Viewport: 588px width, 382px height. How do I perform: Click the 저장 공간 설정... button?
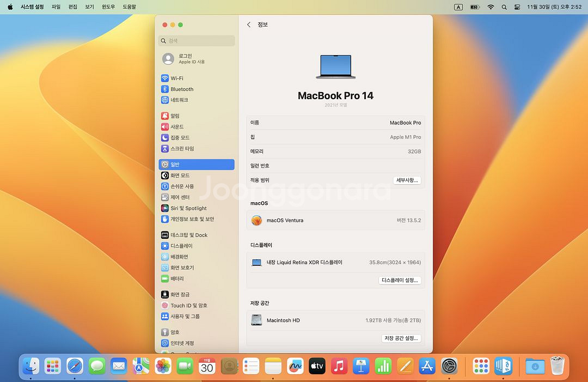[401, 338]
